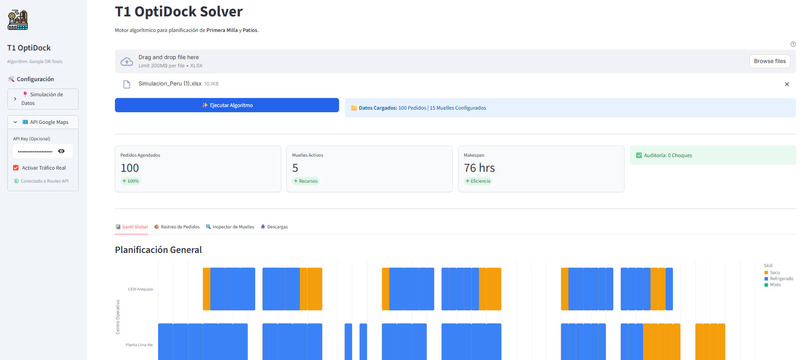The height and width of the screenshot is (360, 806).
Task: Click the Muelles Activos value 5
Action: tap(295, 168)
